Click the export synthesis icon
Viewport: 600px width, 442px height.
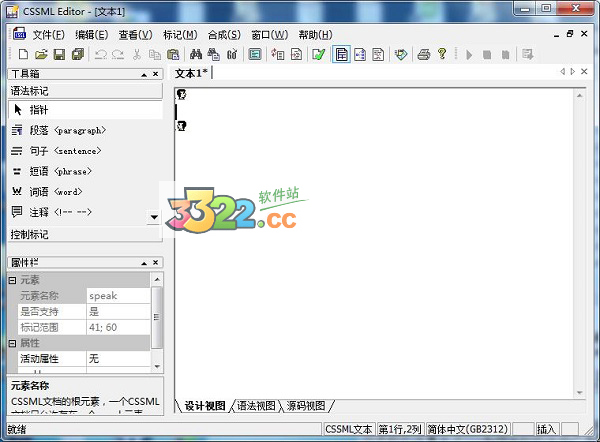point(528,54)
